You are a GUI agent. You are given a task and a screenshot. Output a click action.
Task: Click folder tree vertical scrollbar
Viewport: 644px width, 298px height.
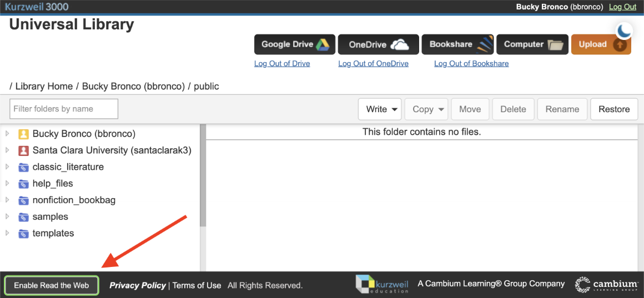(x=203, y=176)
